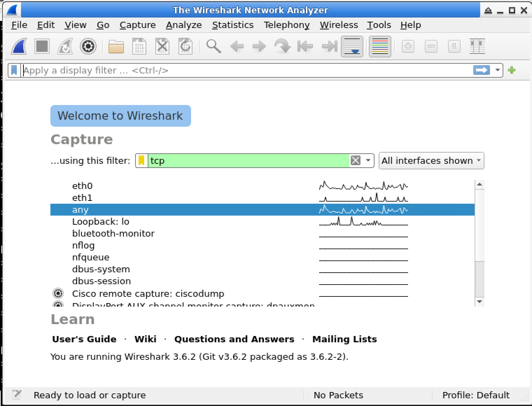
Task: Click the ciscodump interface settings icon
Action: (58, 293)
